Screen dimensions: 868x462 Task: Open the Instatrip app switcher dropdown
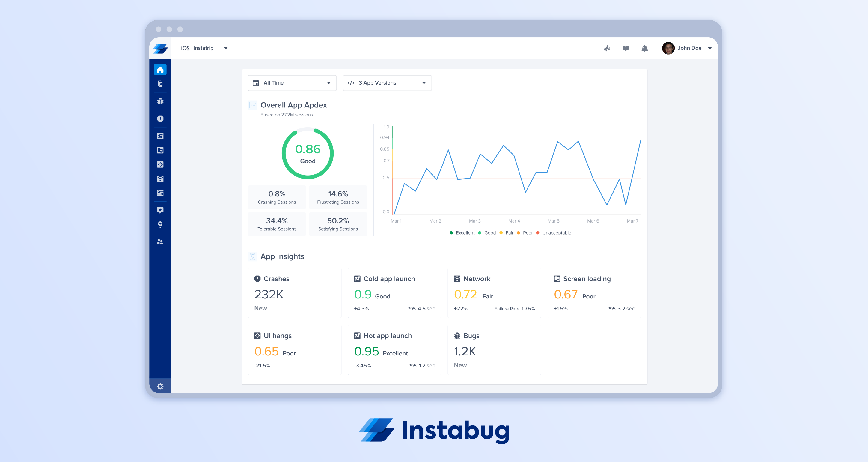[x=204, y=48]
